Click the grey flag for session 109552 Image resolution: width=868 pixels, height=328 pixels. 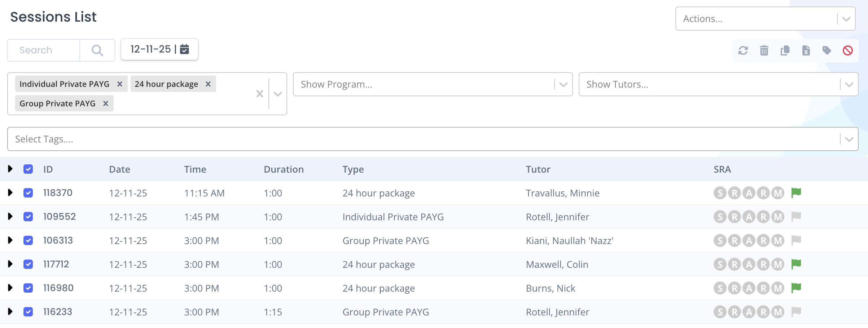(796, 217)
